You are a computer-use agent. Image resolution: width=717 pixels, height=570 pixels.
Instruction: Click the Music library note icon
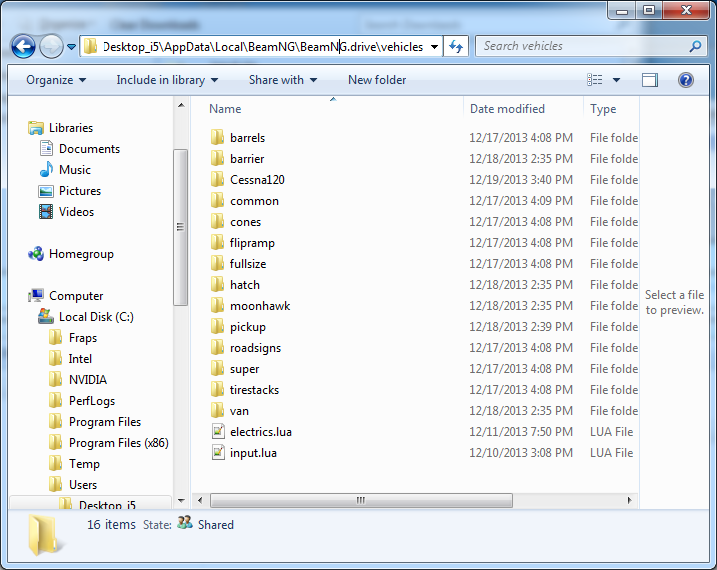point(46,170)
